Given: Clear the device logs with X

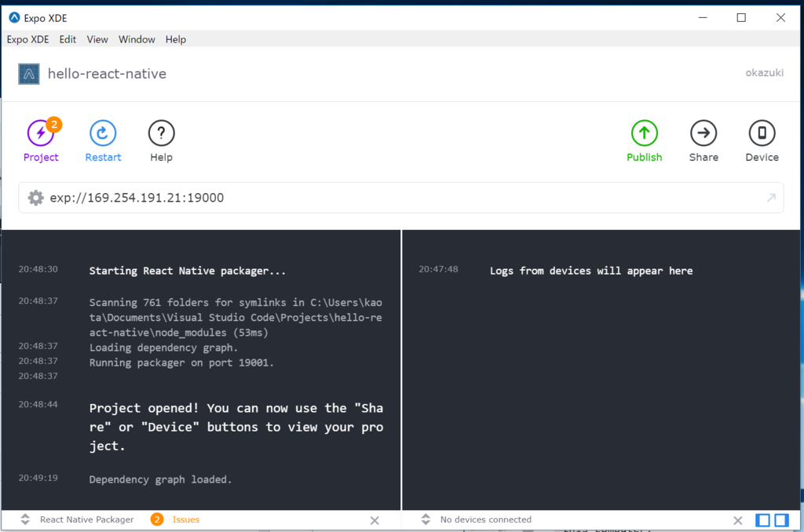Looking at the screenshot, I should point(738,521).
